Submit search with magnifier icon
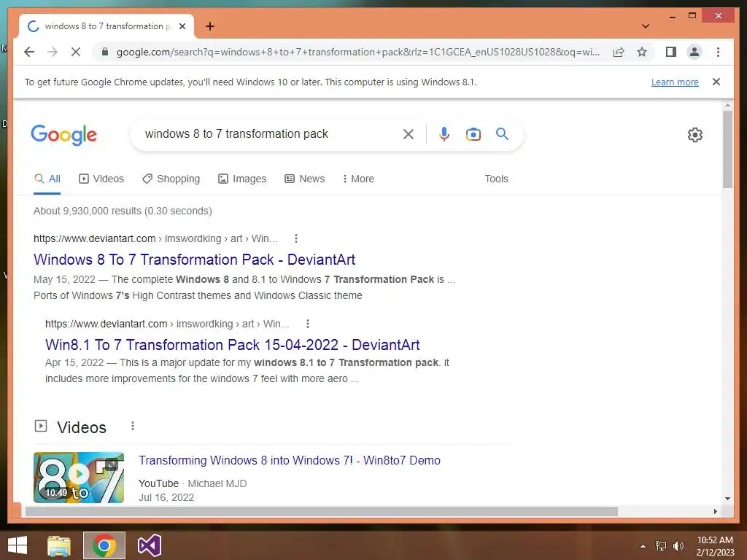 click(x=502, y=134)
